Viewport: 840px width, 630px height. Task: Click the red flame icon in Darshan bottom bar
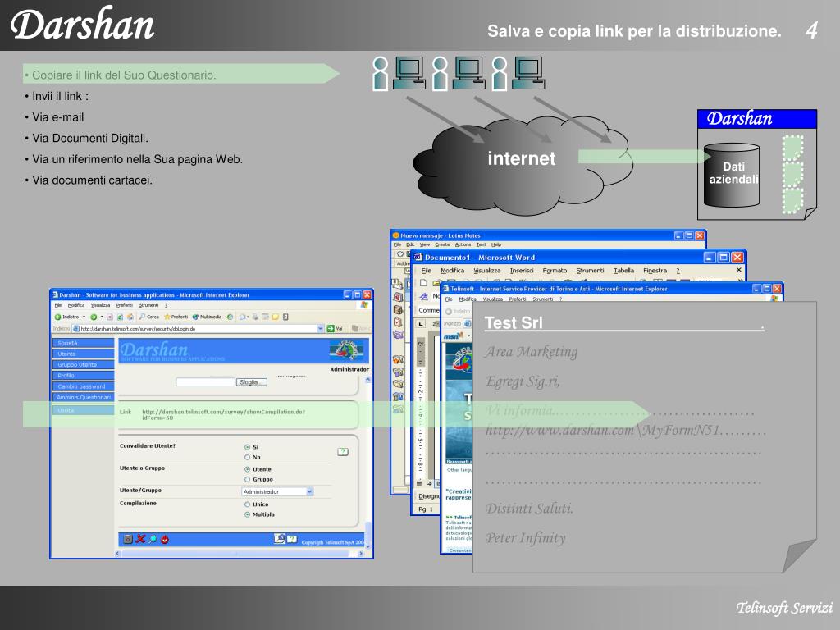(165, 539)
